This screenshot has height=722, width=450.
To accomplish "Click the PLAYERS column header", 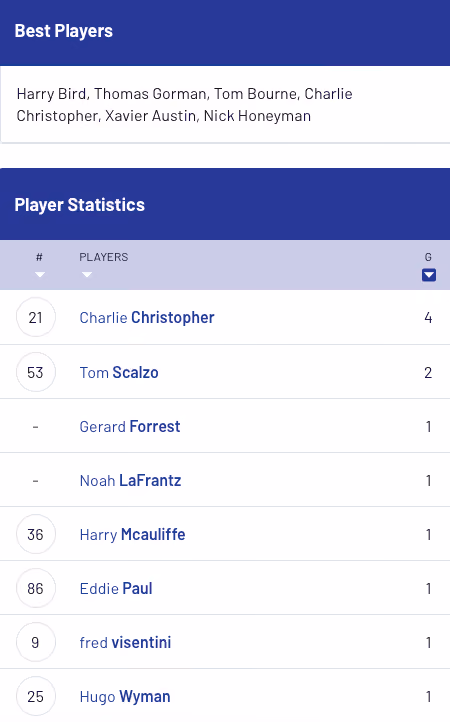I will click(x=104, y=257).
